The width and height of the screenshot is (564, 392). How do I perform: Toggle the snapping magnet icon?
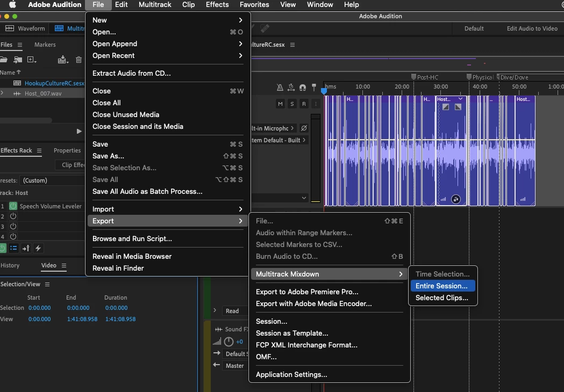pos(303,88)
